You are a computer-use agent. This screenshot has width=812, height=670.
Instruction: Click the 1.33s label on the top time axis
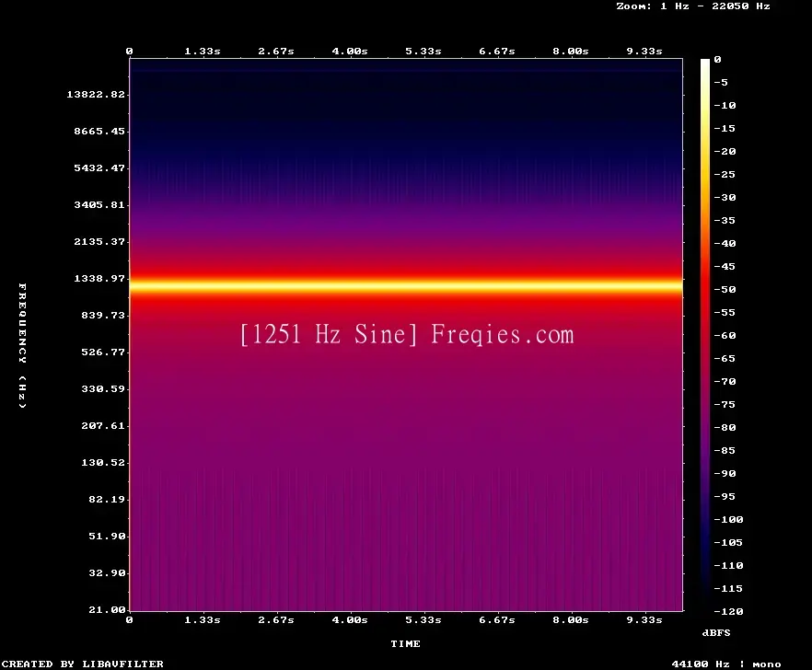point(203,52)
